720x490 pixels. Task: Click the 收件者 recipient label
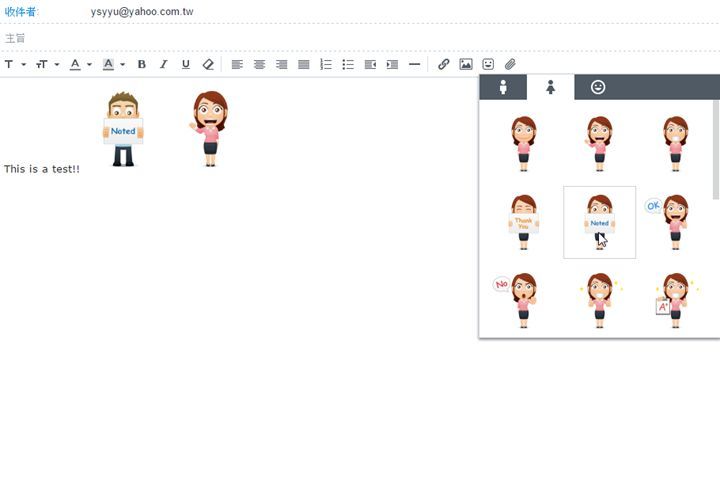tap(21, 11)
